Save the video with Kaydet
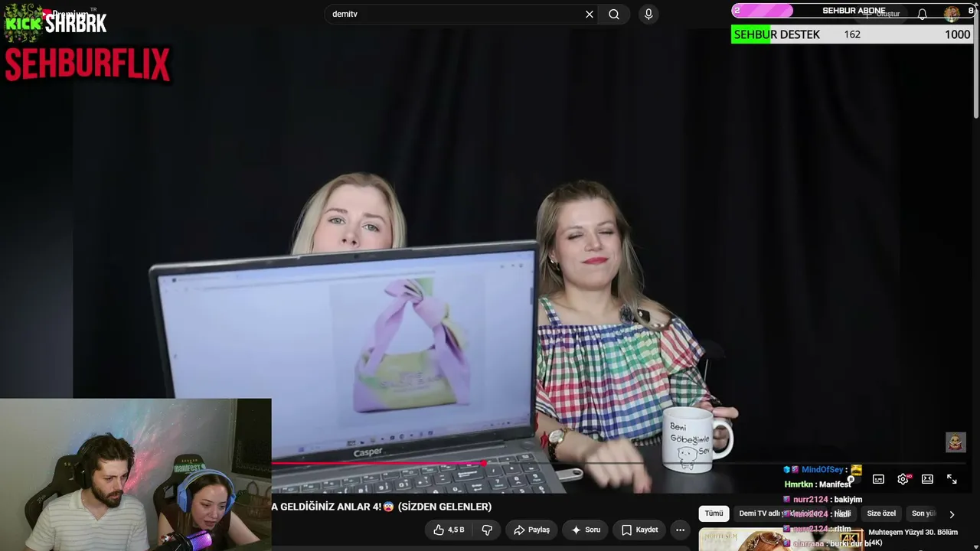The height and width of the screenshot is (551, 980). [x=639, y=530]
